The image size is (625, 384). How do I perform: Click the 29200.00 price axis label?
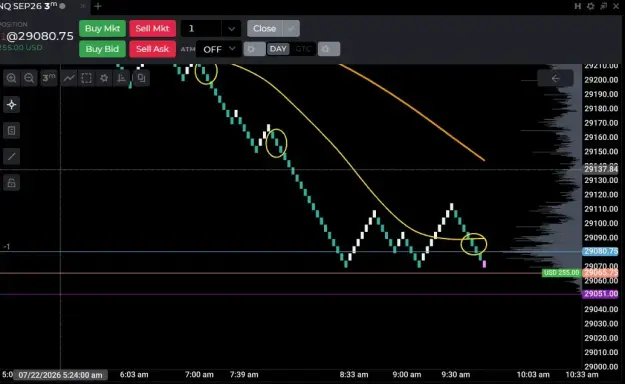pos(601,80)
